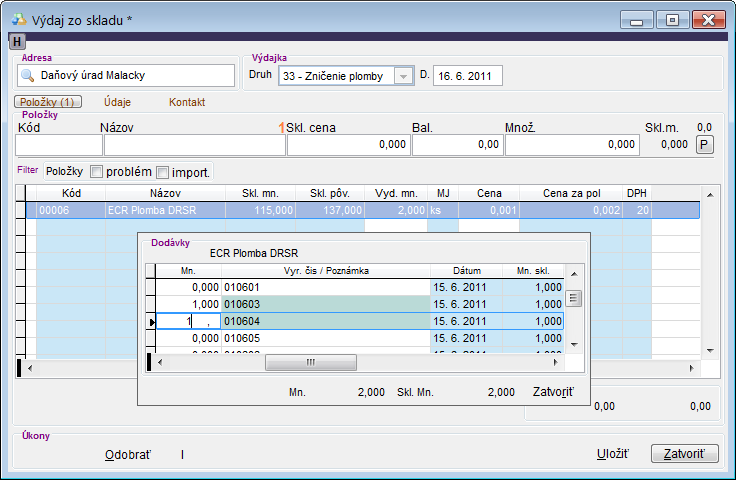
Task: Select the Položky (1) tab
Action: coord(46,102)
